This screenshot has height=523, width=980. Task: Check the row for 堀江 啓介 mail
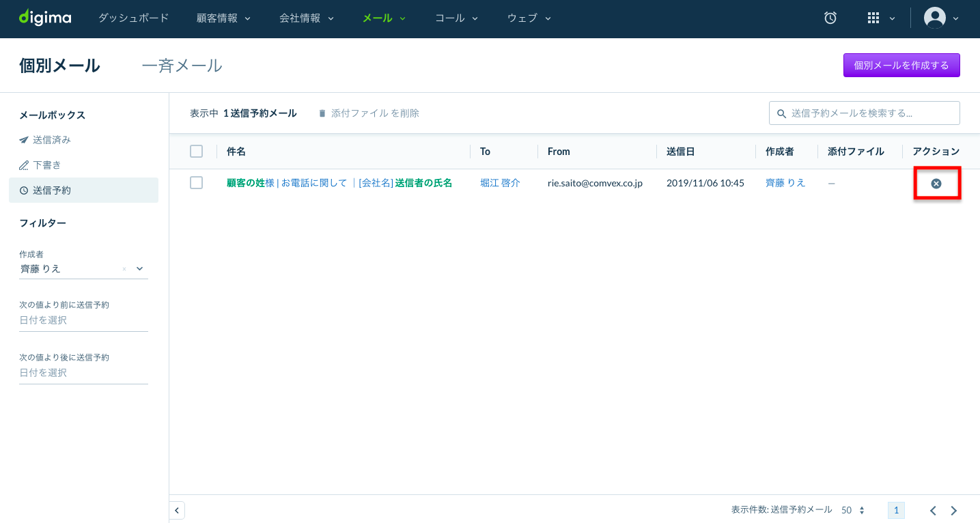tap(197, 183)
